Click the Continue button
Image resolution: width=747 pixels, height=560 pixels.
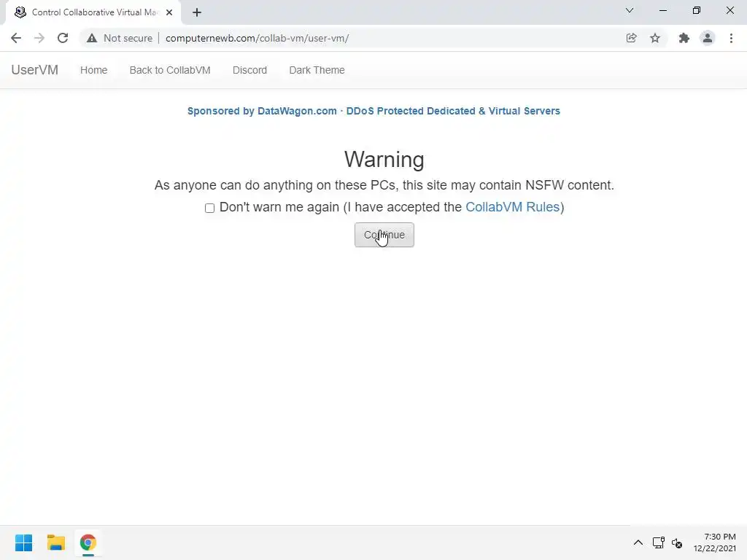click(384, 235)
